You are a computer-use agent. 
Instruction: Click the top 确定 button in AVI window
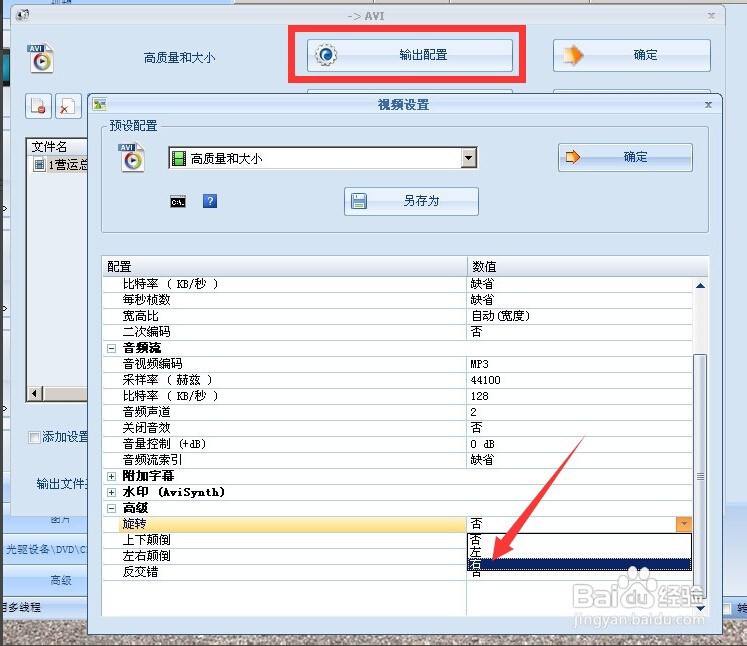(632, 55)
